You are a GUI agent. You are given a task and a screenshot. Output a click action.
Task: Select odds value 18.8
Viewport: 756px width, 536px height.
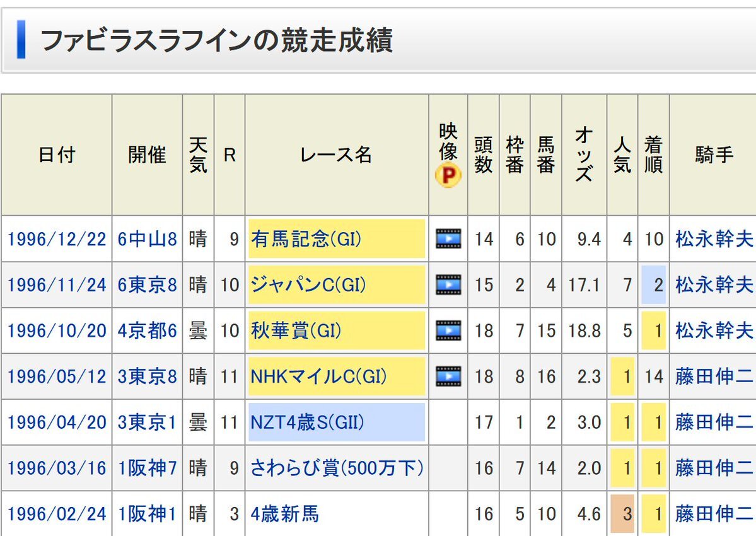[x=584, y=330]
